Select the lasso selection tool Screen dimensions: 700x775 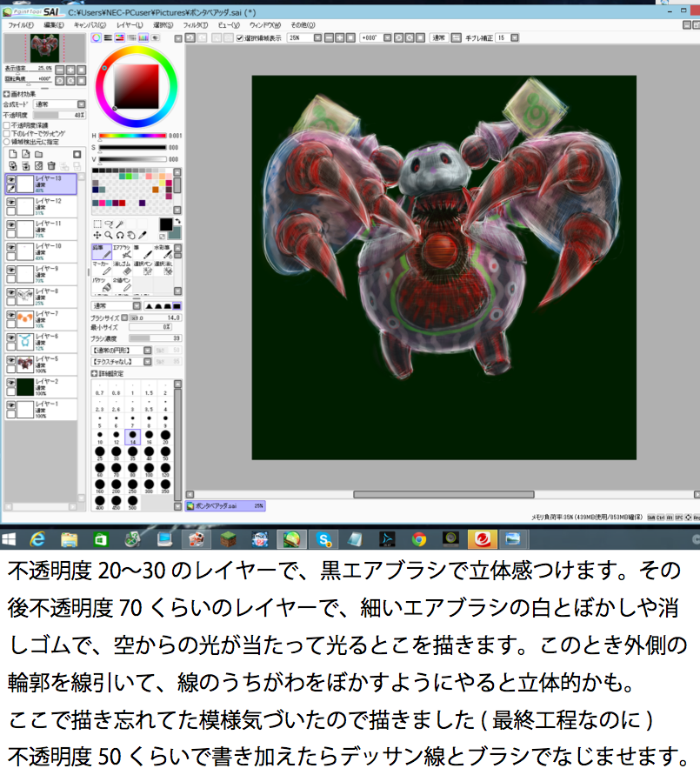click(x=109, y=224)
